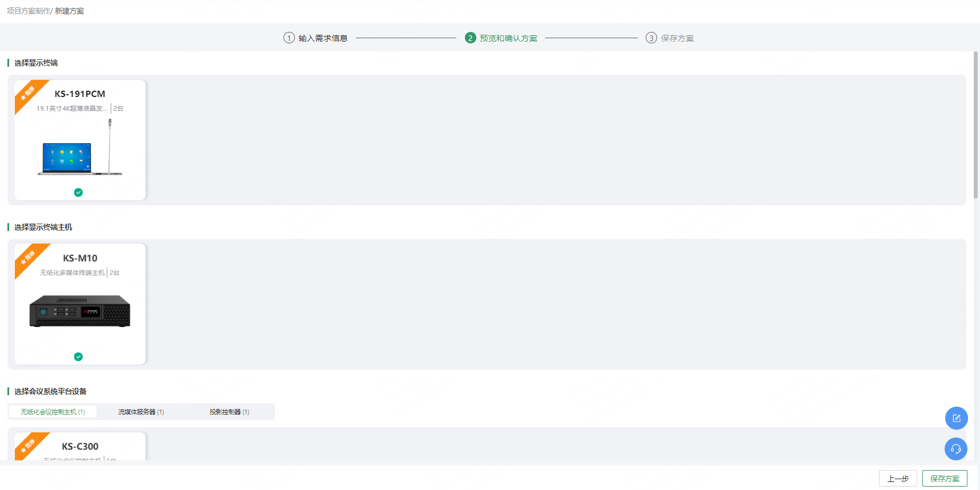Click the KS-M10 product title

[80, 258]
